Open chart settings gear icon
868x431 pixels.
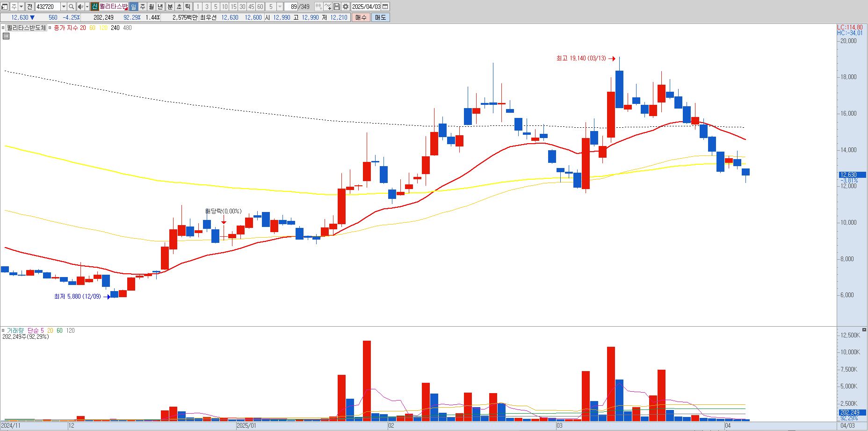346,7
